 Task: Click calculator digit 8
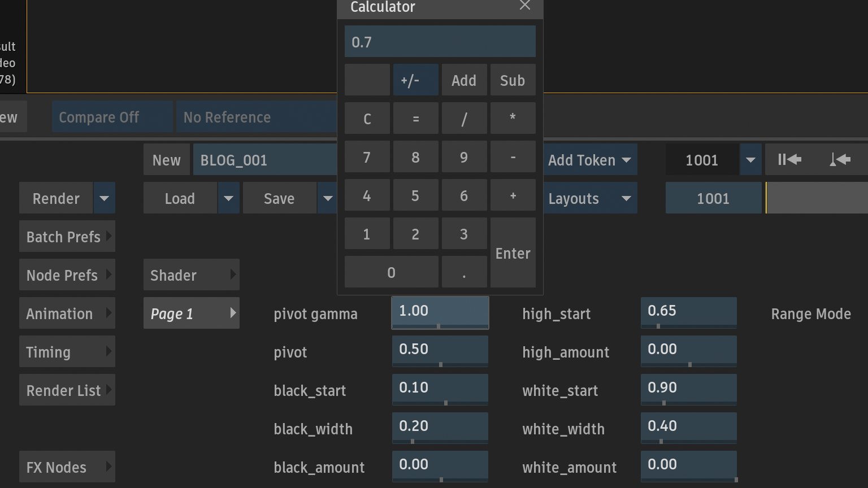(x=416, y=156)
